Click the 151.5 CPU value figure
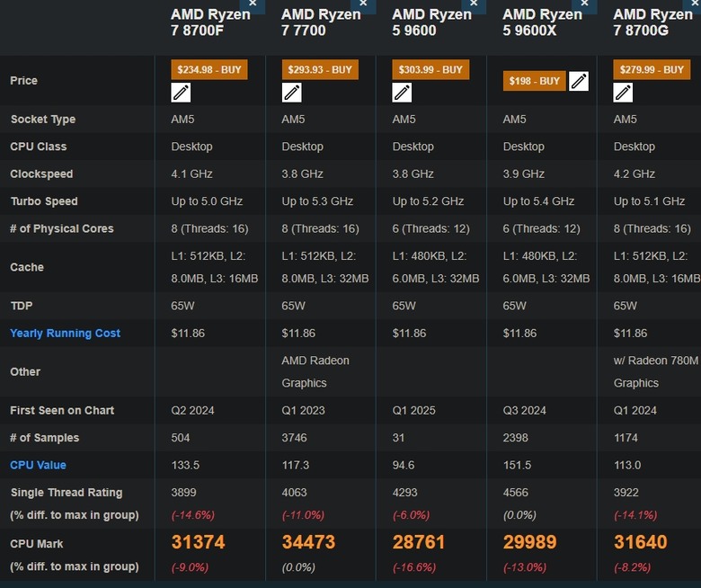The image size is (701, 588). click(x=518, y=465)
